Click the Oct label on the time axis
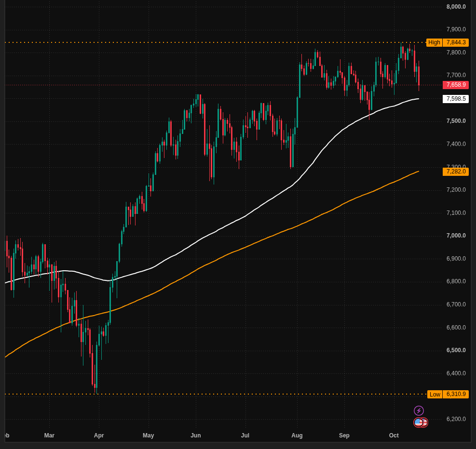This screenshot has width=476, height=449. (394, 436)
